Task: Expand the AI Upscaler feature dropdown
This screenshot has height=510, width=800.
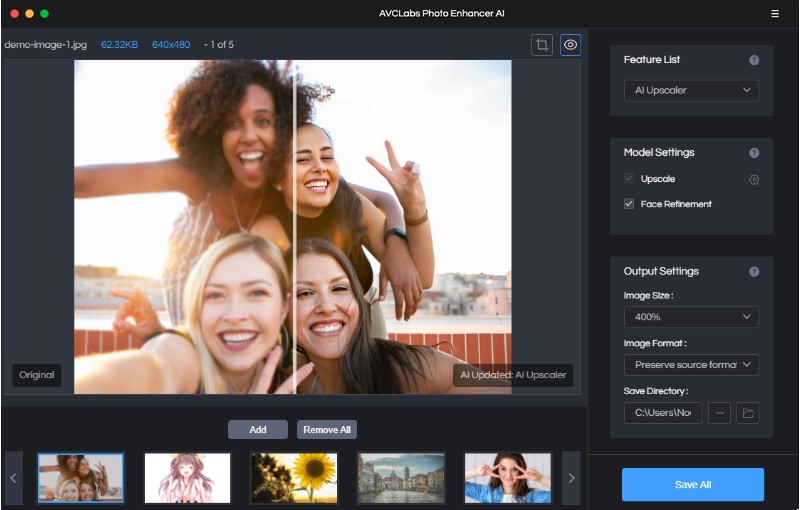Action: pos(691,90)
